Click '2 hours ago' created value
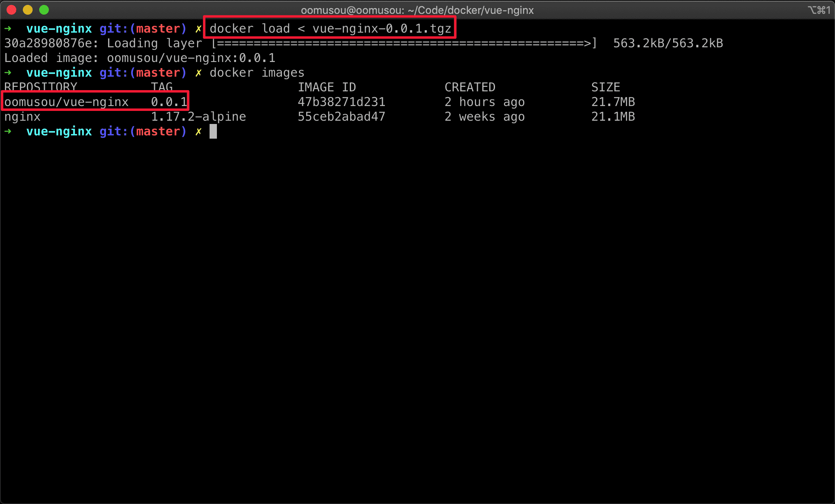This screenshot has height=504, width=835. tap(484, 102)
